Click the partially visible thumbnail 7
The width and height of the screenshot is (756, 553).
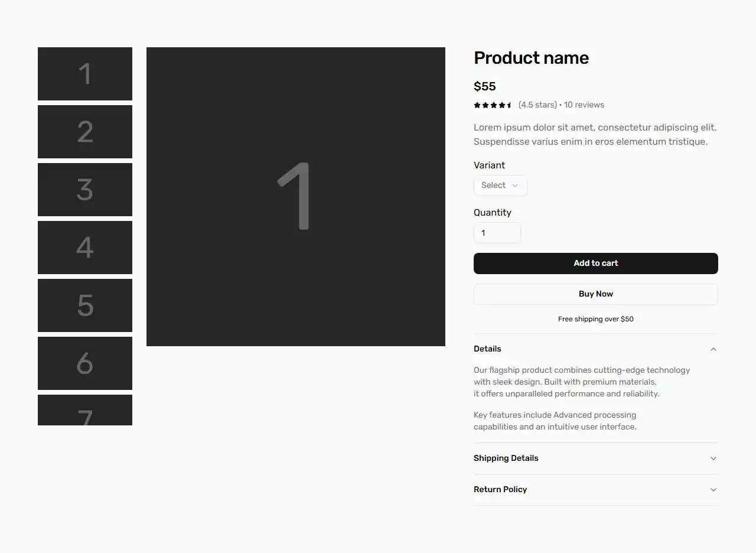[84, 411]
